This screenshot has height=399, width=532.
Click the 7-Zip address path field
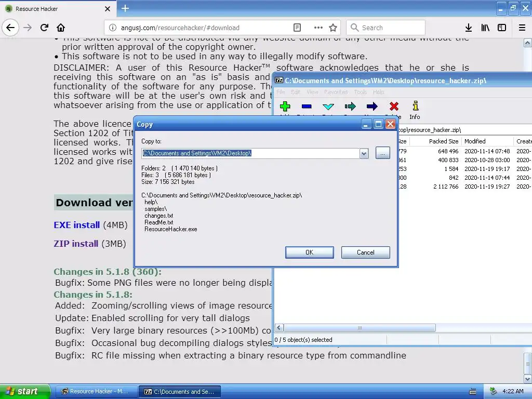pyautogui.click(x=464, y=130)
